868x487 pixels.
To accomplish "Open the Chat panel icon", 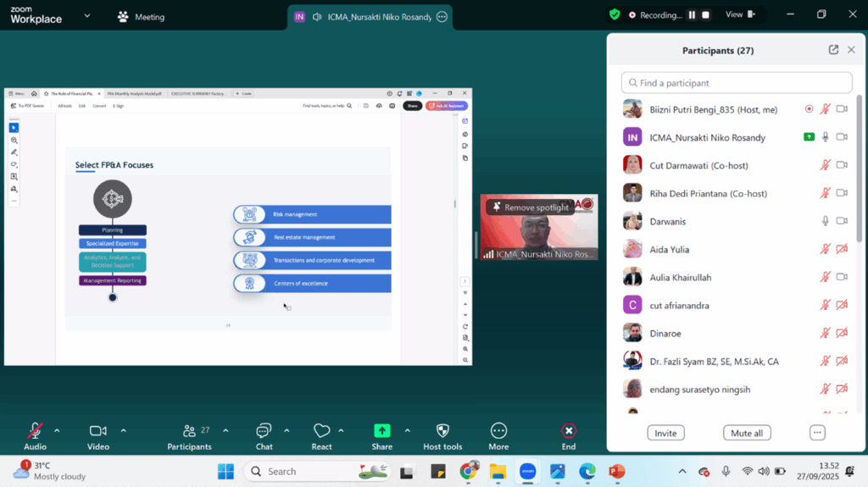I will tap(264, 431).
